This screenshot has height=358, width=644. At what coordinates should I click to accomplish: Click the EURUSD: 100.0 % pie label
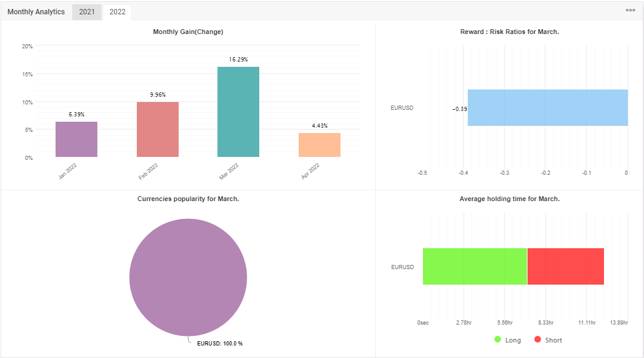(x=220, y=344)
